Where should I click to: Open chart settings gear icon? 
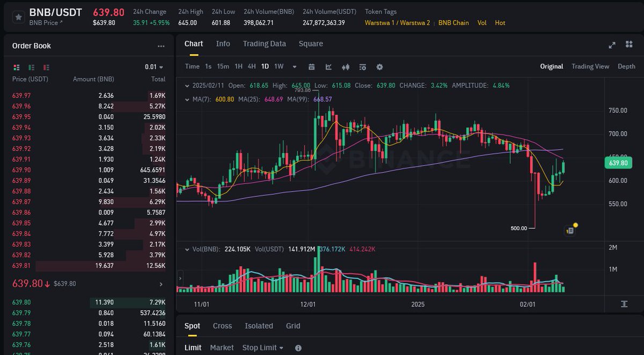380,67
